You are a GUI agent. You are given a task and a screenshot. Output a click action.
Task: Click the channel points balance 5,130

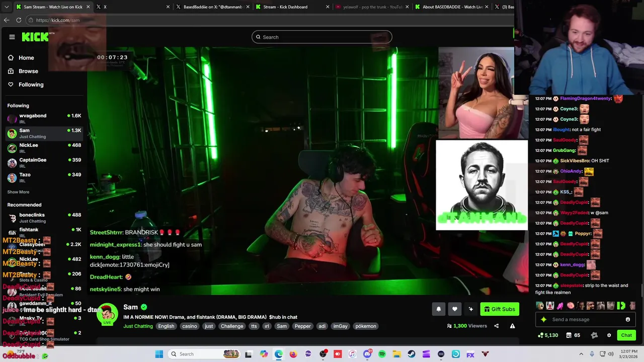pyautogui.click(x=548, y=335)
